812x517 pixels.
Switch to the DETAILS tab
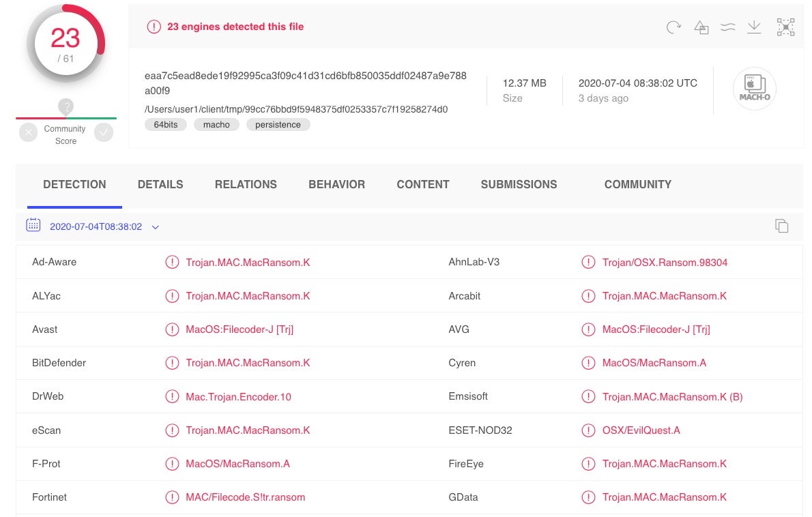(x=160, y=184)
